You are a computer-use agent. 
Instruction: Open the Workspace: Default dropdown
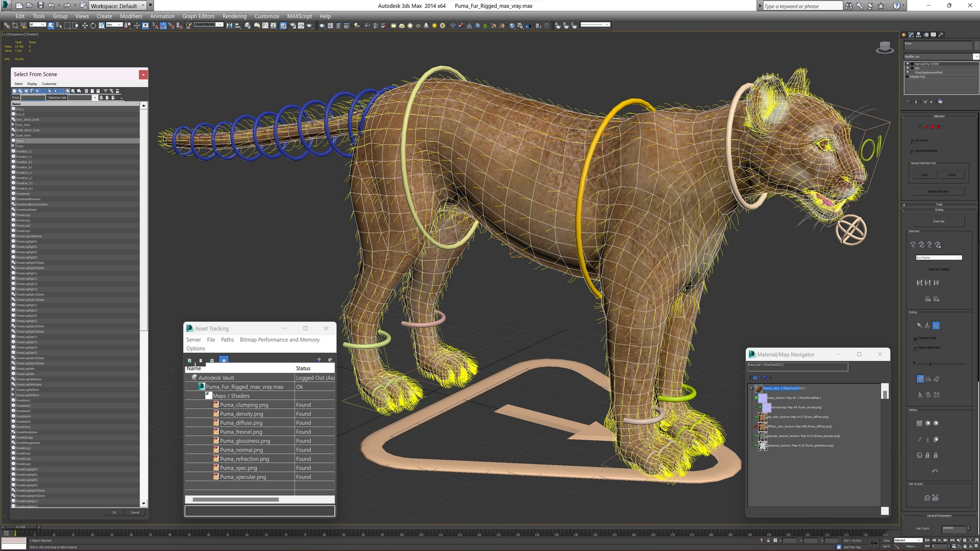point(118,6)
